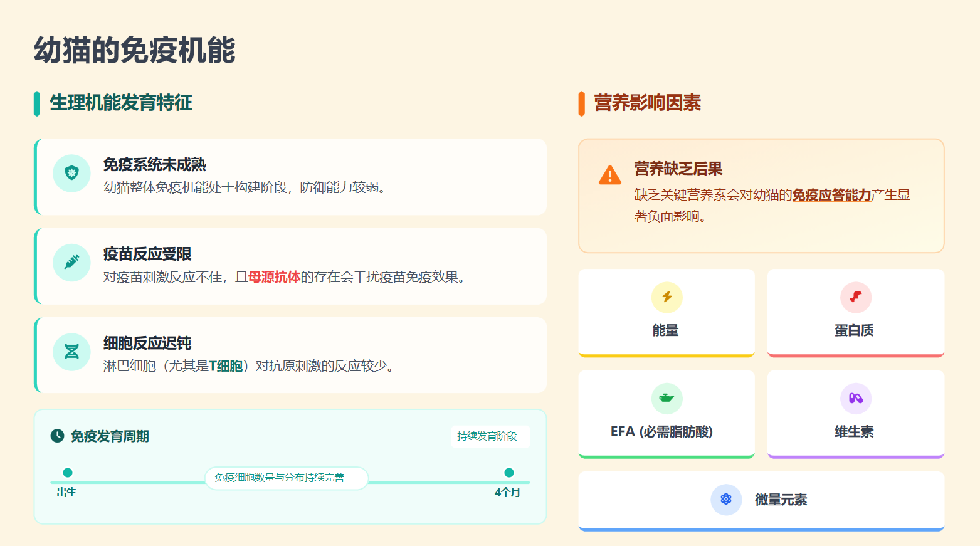The width and height of the screenshot is (980, 546).
Task: Click the clock icon beside 免疫发育周期
Action: 58,436
